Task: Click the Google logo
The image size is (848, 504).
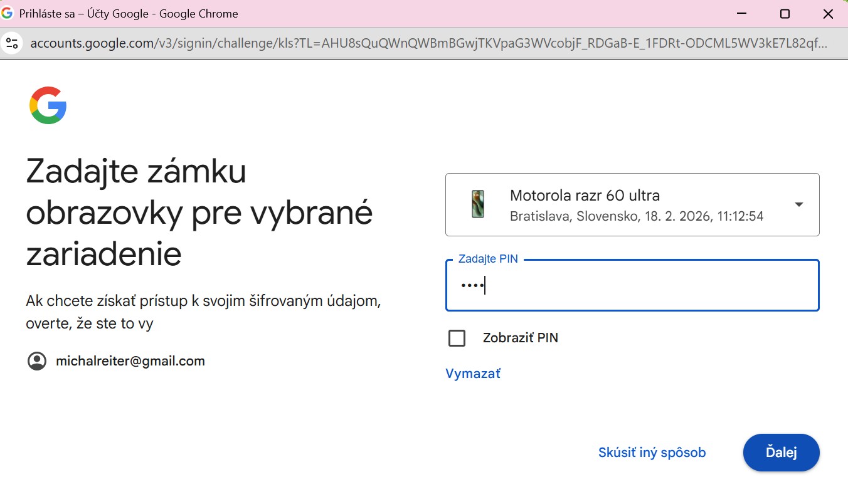Action: coord(48,105)
